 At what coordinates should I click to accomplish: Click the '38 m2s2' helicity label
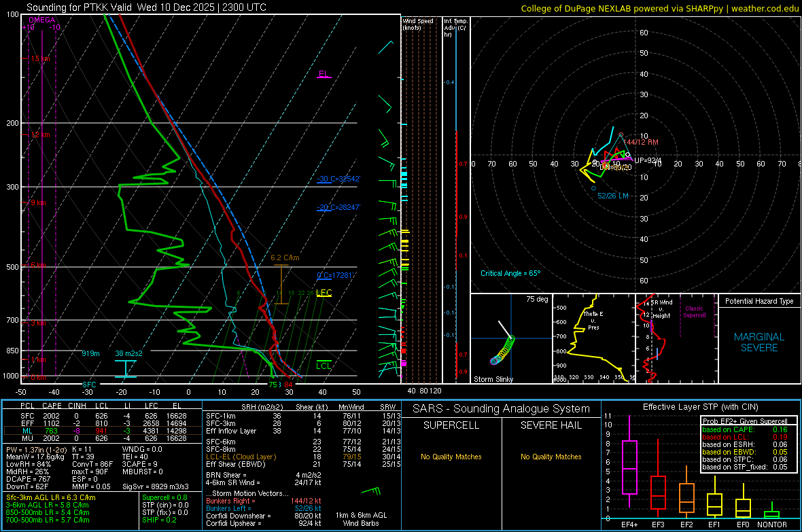[x=129, y=353]
